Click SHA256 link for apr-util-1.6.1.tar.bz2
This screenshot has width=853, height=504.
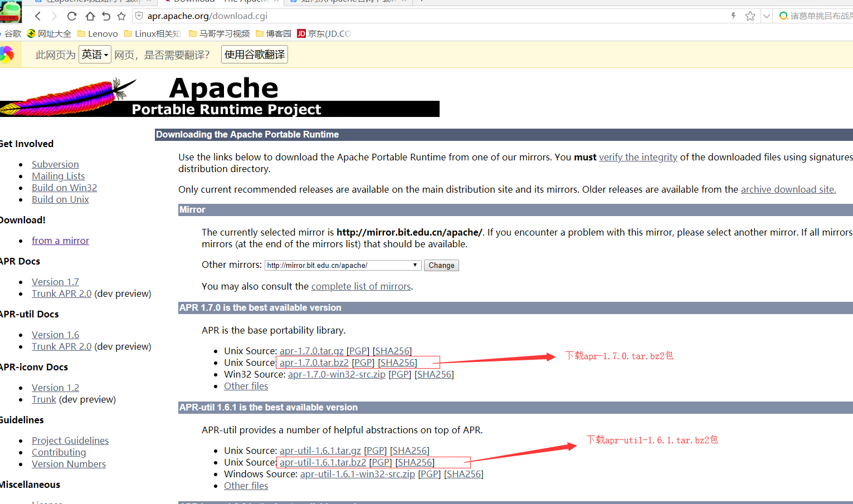(x=415, y=462)
